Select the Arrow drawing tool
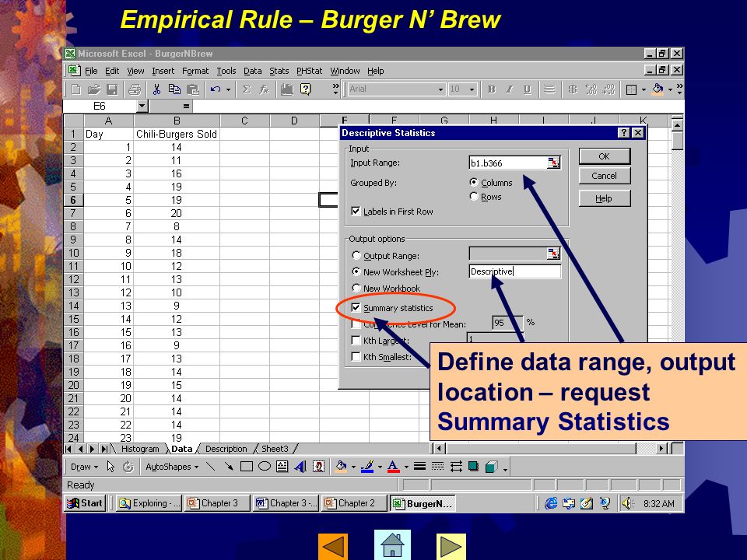The width and height of the screenshot is (747, 560). (229, 467)
